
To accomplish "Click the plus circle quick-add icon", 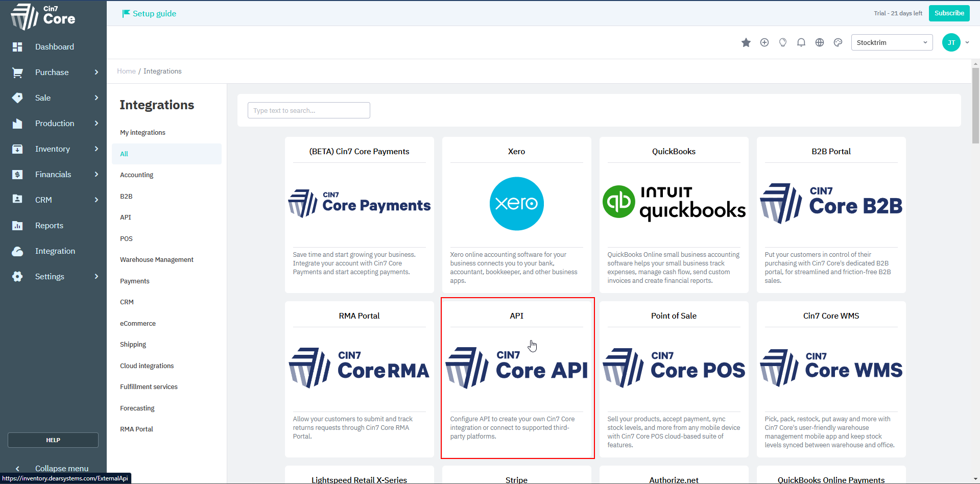I will 764,42.
